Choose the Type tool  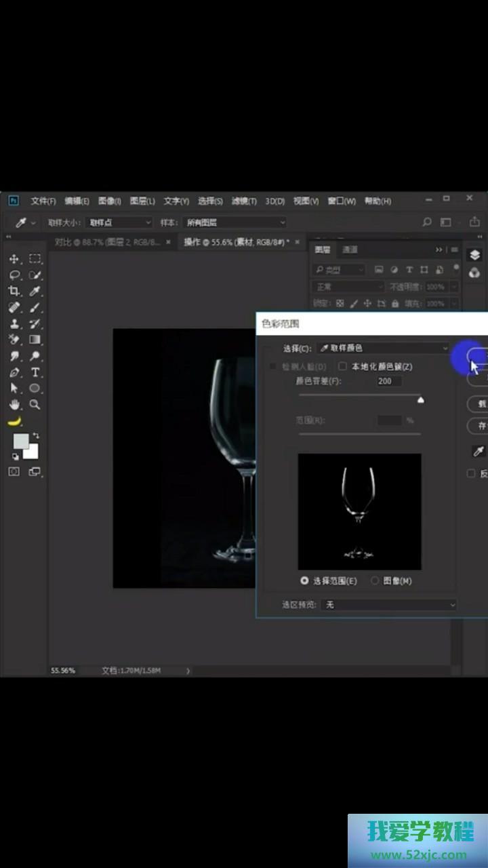point(35,373)
